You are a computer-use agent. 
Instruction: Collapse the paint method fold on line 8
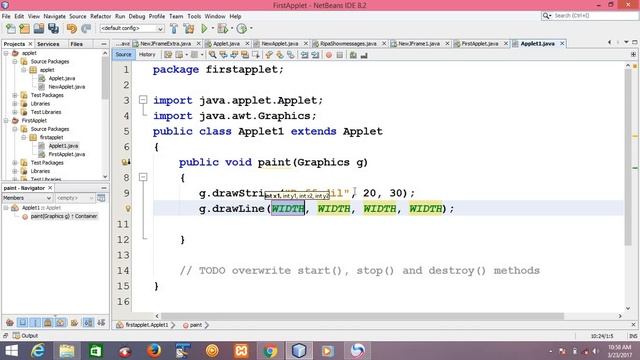tap(143, 177)
